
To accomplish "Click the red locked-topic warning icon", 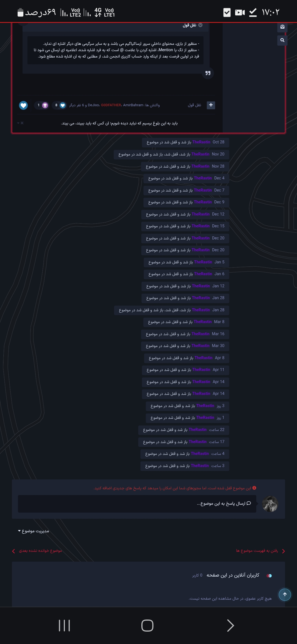I will pyautogui.click(x=254, y=488).
